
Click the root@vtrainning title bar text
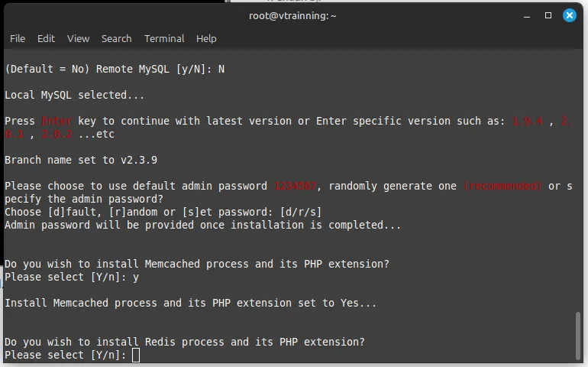click(x=292, y=15)
